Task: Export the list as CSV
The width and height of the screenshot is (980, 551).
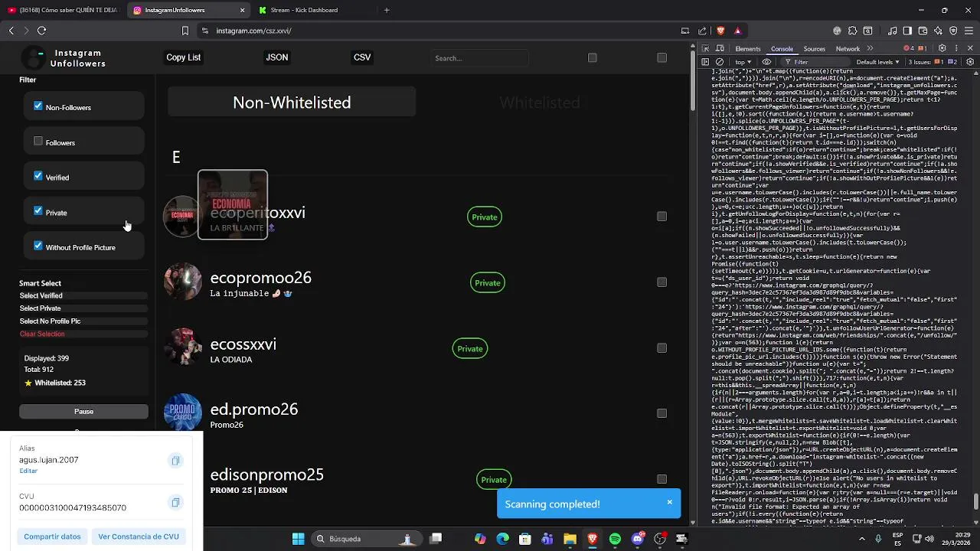Action: pos(362,57)
